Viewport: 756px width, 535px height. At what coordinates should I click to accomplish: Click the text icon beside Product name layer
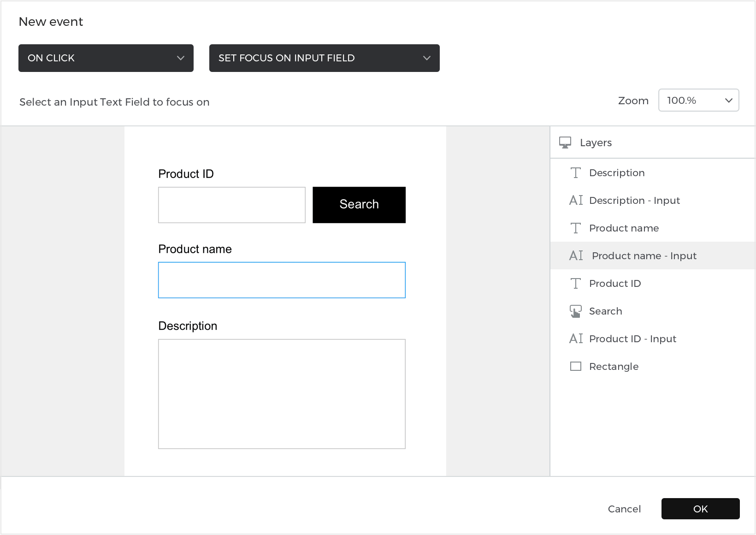point(575,228)
